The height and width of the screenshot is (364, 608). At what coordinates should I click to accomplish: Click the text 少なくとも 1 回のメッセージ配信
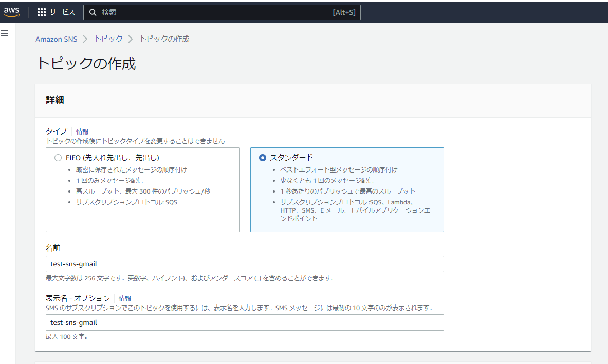327,180
